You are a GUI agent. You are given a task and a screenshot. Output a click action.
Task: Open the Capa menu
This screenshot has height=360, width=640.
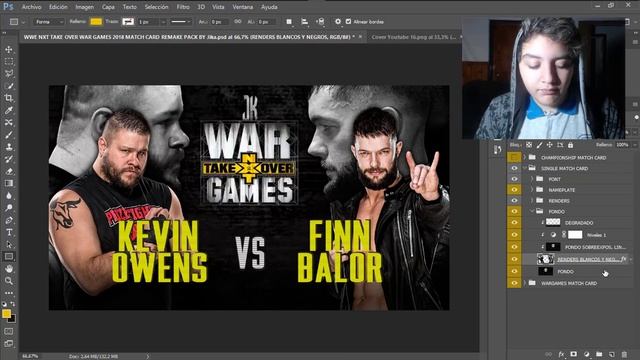(x=108, y=7)
